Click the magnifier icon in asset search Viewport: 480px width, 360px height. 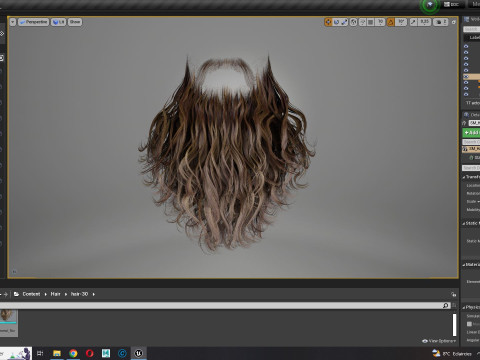446,305
